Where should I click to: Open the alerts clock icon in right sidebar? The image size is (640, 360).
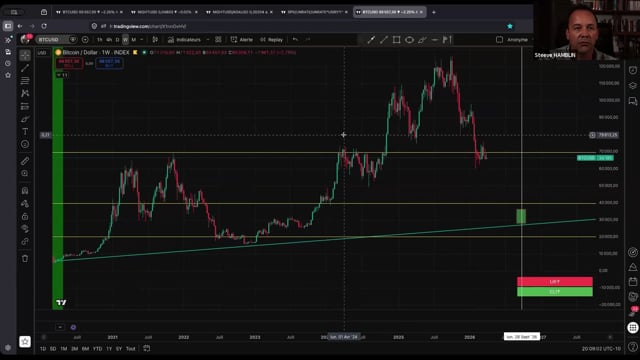click(x=633, y=70)
